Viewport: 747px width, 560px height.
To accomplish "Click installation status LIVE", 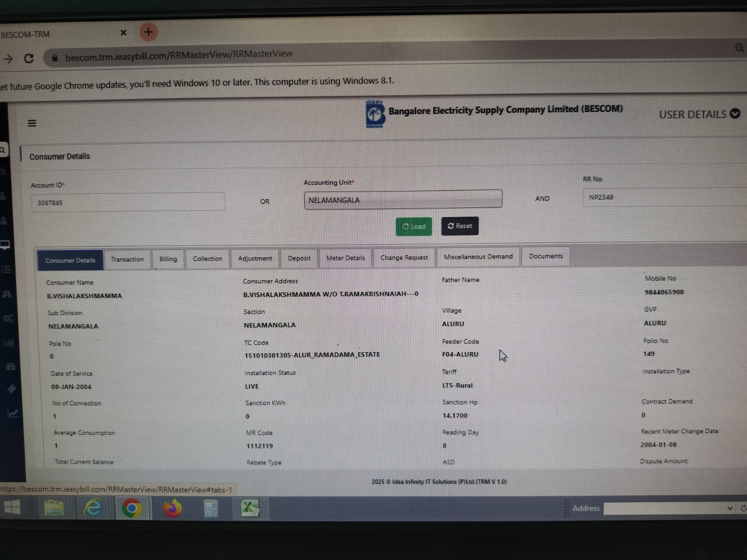I will point(252,386).
